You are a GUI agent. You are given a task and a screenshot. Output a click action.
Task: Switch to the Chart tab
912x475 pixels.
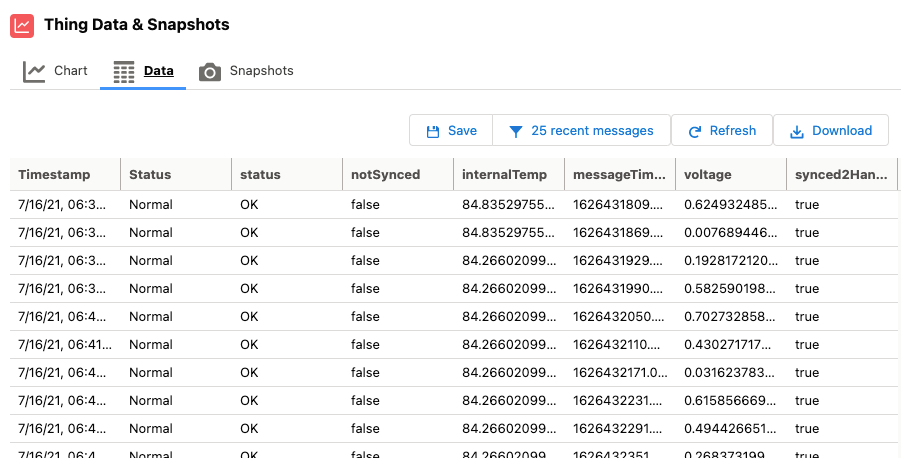click(x=55, y=72)
